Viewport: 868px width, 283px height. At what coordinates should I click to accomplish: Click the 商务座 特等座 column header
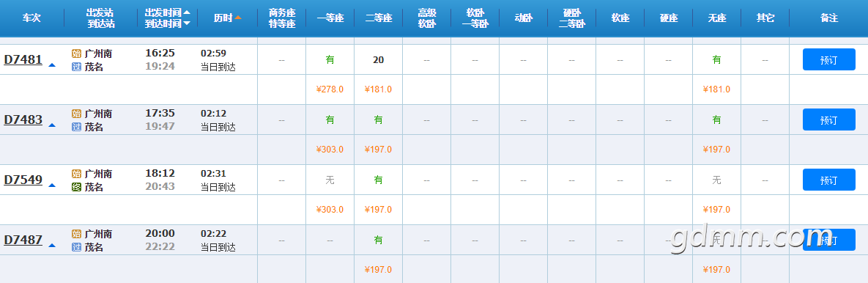tap(282, 18)
